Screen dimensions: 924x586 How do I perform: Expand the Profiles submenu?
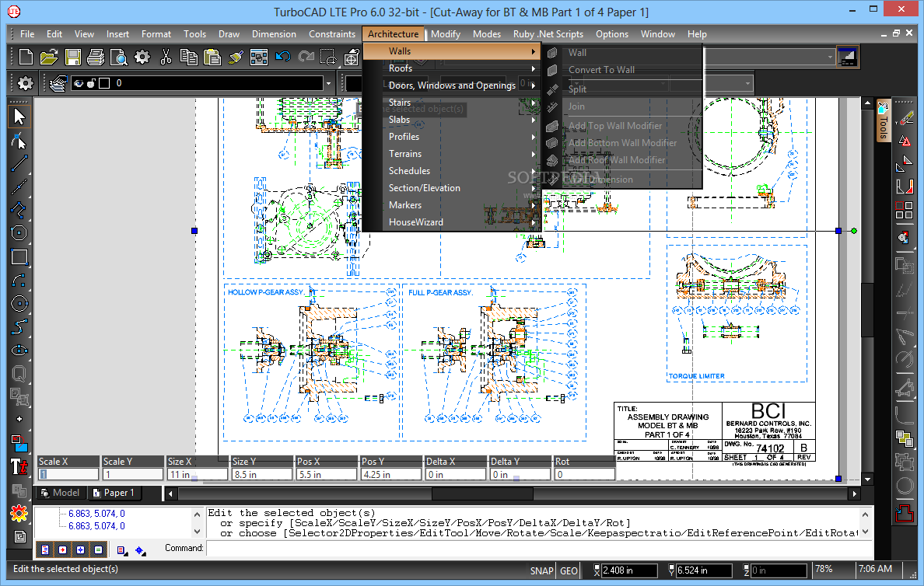click(x=453, y=137)
